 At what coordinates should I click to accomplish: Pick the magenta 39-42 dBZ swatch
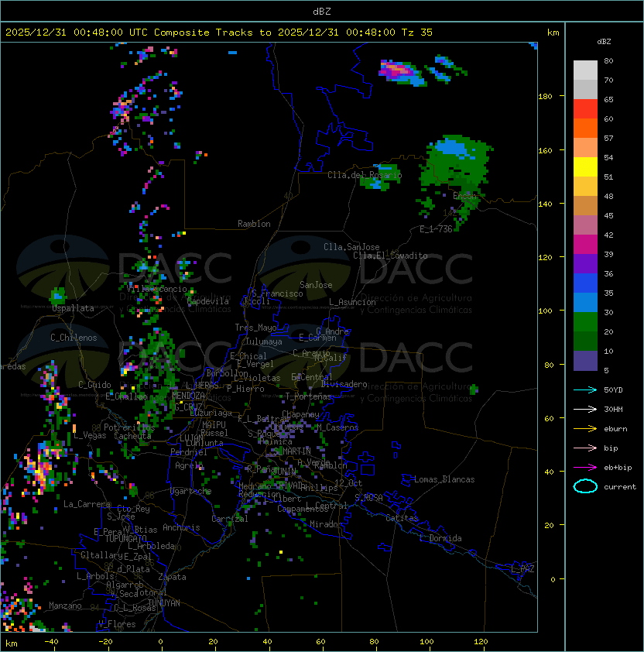pos(585,245)
